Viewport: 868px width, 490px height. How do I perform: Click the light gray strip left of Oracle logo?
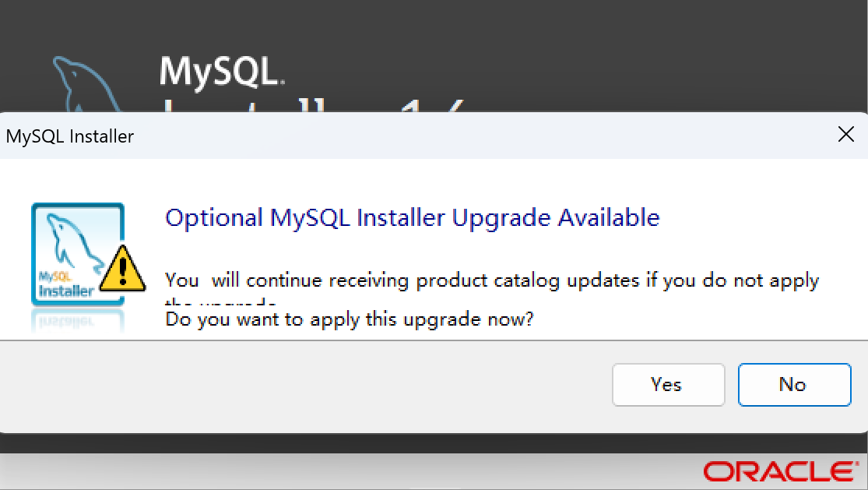350,472
